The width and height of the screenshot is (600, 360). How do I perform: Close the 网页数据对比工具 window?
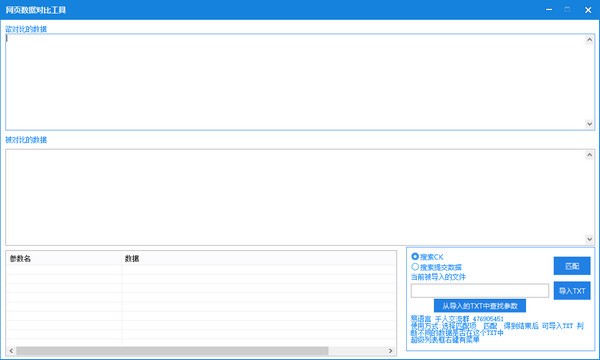click(588, 10)
